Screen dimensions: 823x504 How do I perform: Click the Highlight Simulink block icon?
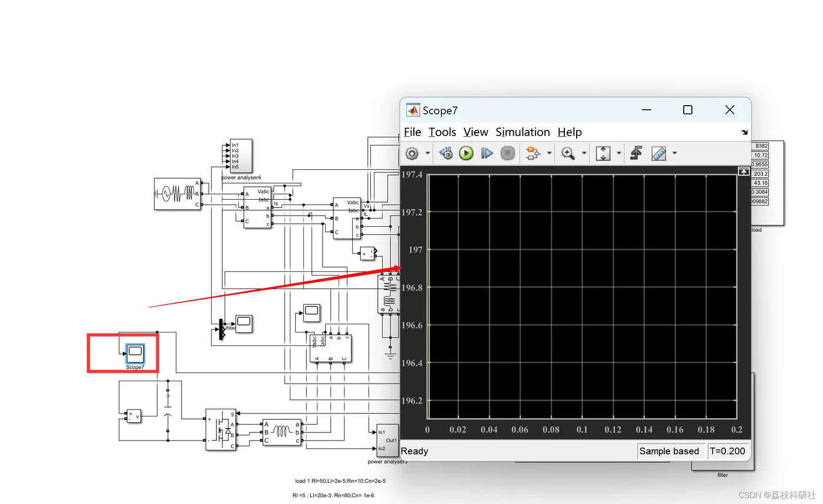click(x=533, y=153)
